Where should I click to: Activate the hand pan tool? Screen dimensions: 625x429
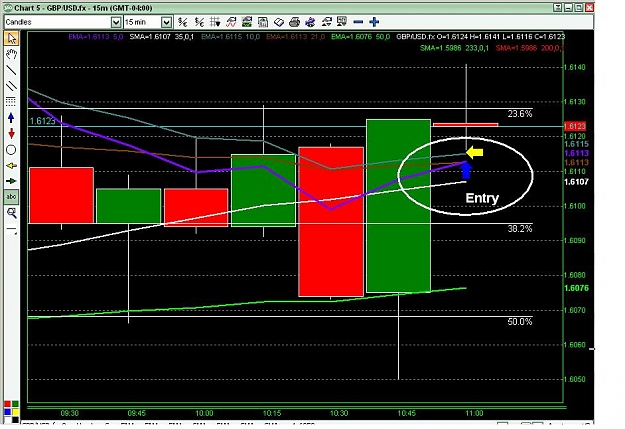[11, 54]
